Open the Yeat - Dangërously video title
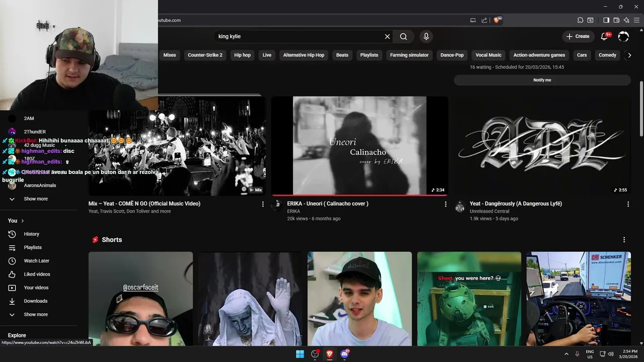The height and width of the screenshot is (362, 644). click(x=516, y=204)
